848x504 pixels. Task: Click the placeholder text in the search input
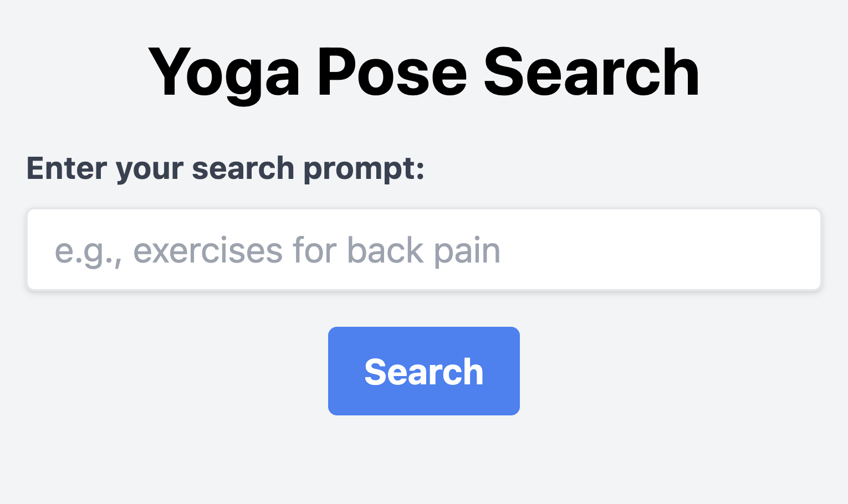[x=277, y=250]
